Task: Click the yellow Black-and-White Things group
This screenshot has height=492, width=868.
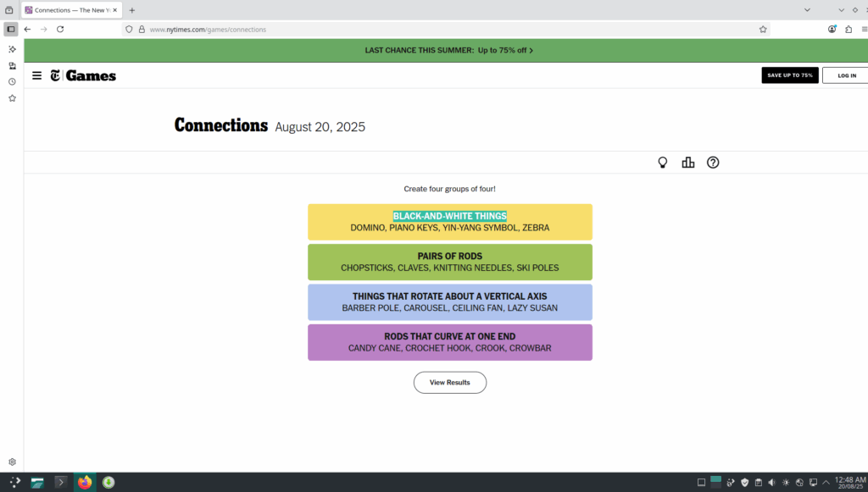Action: pyautogui.click(x=449, y=222)
